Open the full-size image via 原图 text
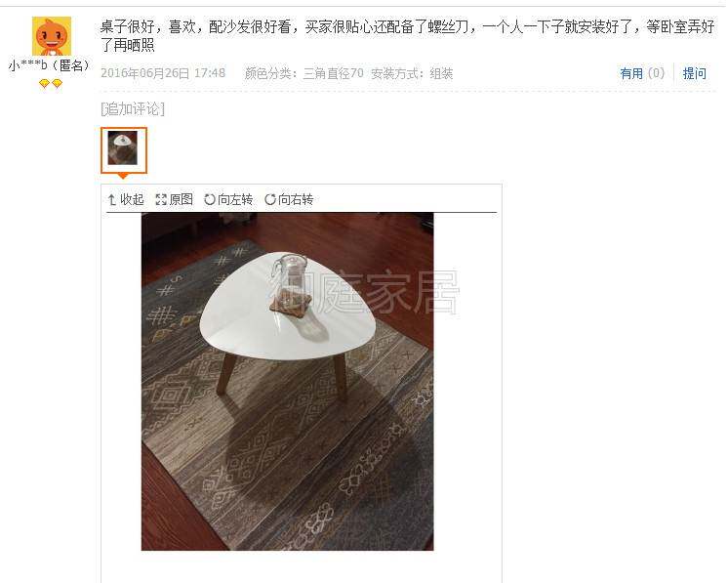Viewport: 728px width, 583px height. tap(182, 200)
